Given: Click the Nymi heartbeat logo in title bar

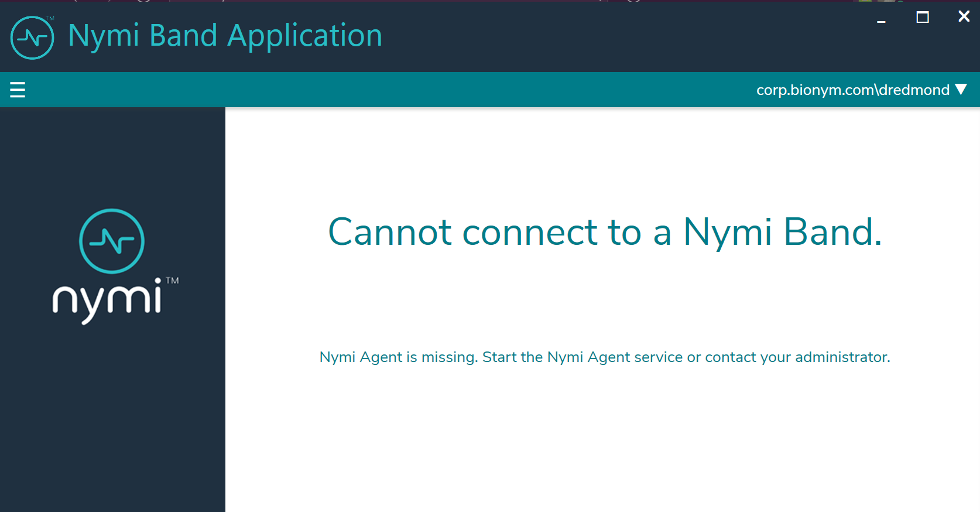Looking at the screenshot, I should point(32,37).
